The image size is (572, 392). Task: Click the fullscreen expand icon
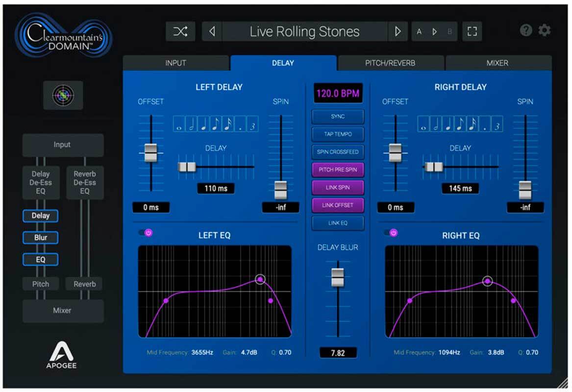click(x=472, y=32)
